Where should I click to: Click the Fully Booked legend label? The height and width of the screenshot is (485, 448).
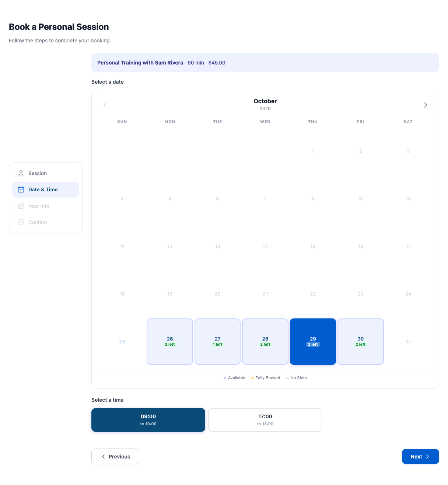click(x=268, y=378)
